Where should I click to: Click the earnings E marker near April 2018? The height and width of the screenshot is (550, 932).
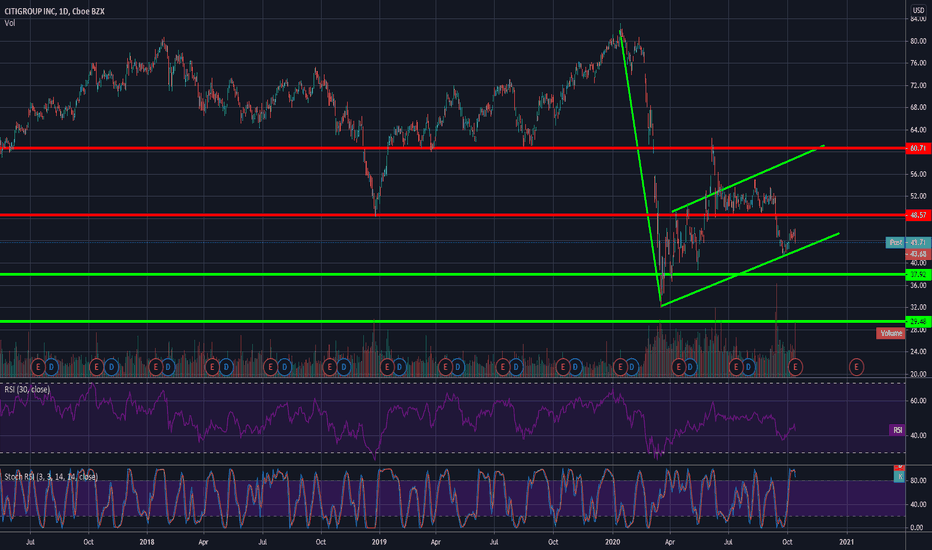[x=212, y=367]
